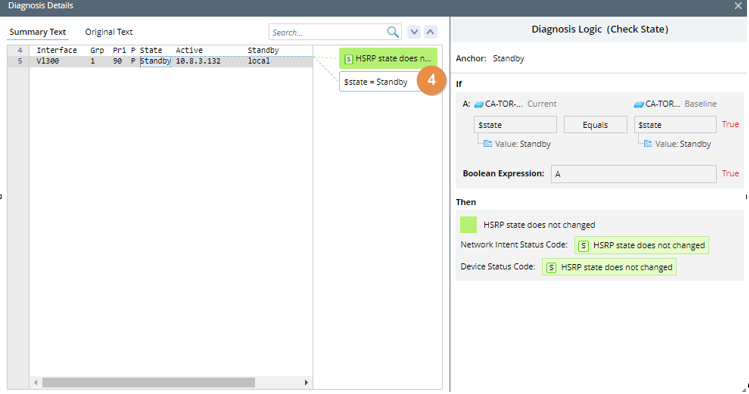
Task: Select the HSRP state green status label
Action: pyautogui.click(x=388, y=59)
